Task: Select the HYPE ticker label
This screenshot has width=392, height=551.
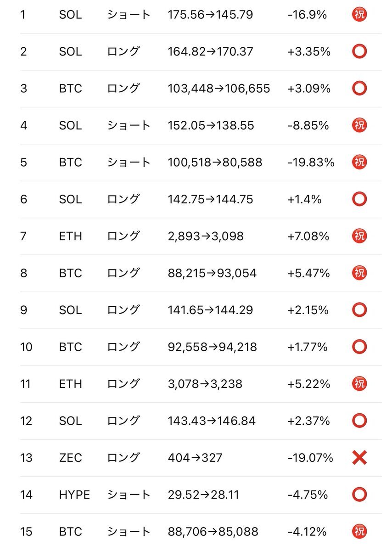Action: pyautogui.click(x=74, y=495)
